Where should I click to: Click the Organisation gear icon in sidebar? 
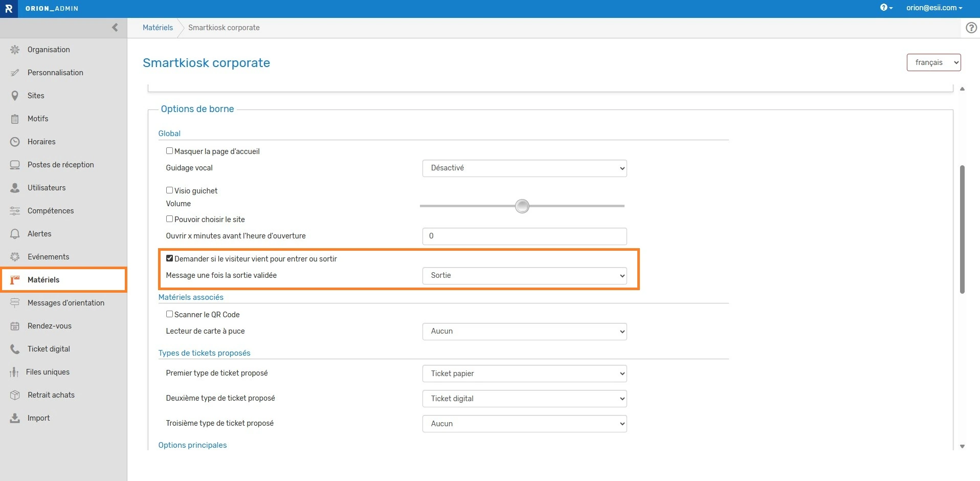click(x=15, y=50)
